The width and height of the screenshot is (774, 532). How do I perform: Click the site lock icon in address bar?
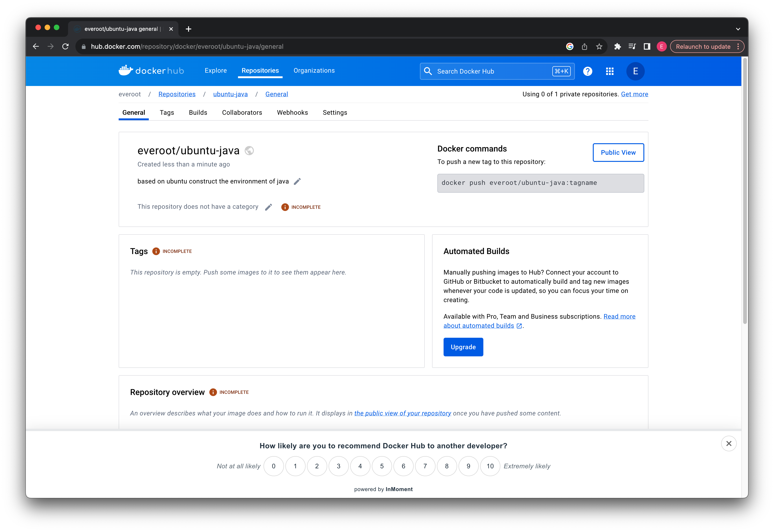(x=84, y=47)
